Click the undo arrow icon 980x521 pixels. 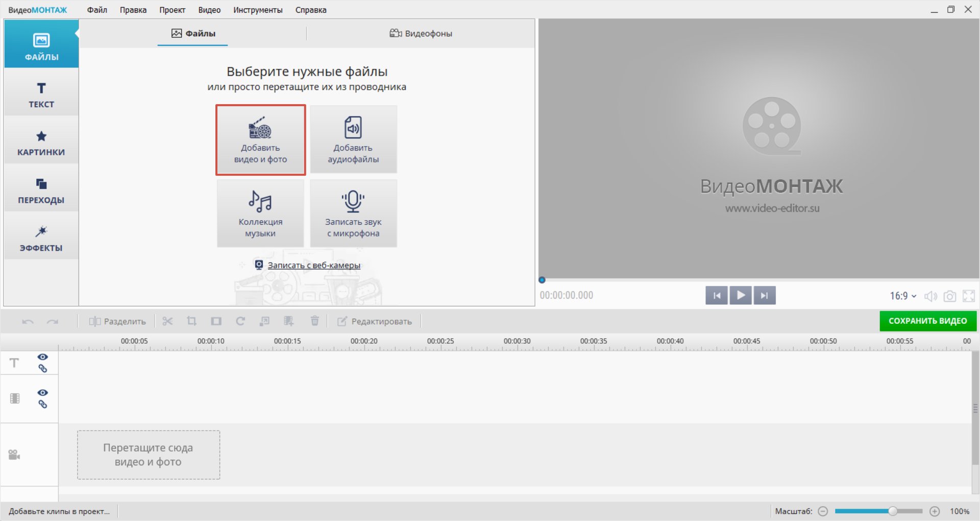click(28, 322)
